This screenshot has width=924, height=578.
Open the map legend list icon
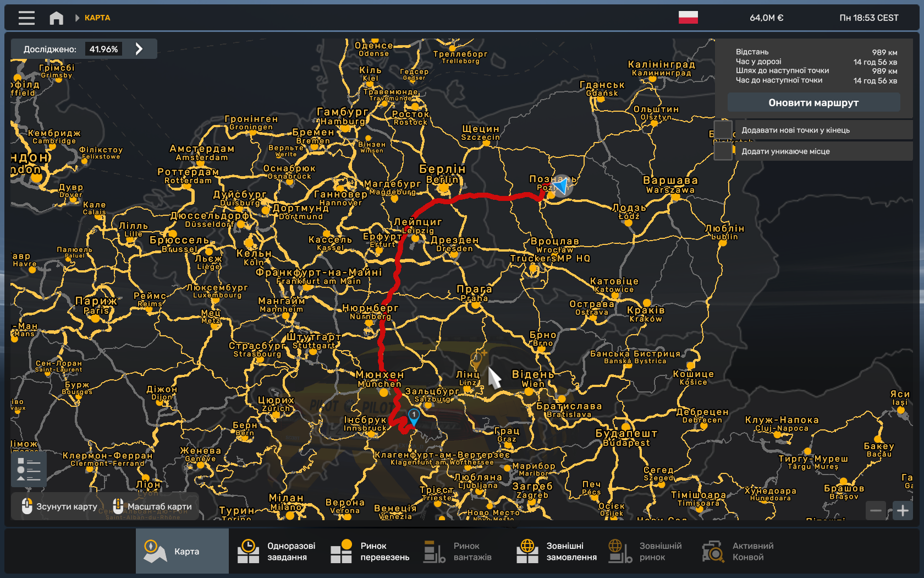29,469
